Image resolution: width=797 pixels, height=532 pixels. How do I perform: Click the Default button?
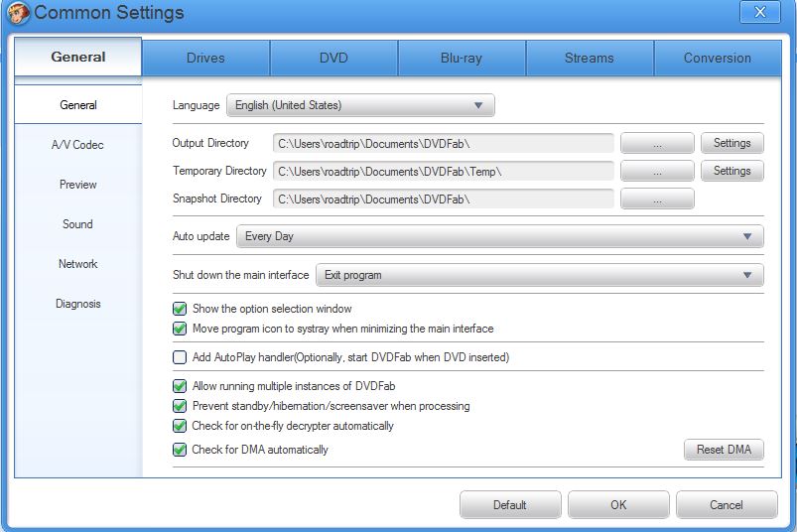point(510,504)
